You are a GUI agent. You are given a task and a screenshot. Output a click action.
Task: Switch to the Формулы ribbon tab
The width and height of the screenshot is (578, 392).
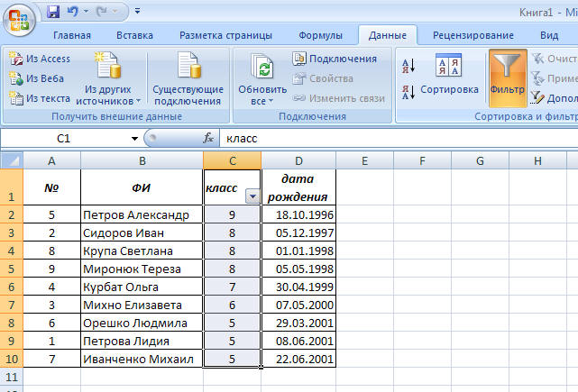(x=320, y=36)
